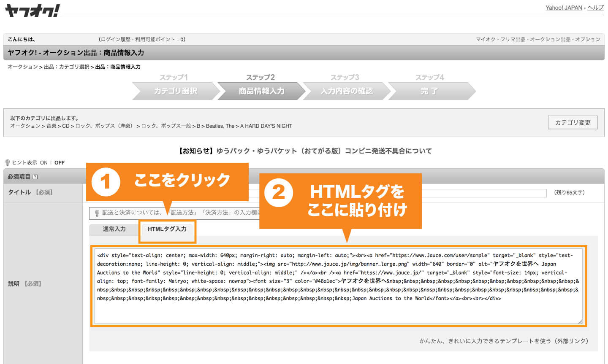Switch to the 通常入力 tab
Screen dimensions: 608x364
coord(114,229)
